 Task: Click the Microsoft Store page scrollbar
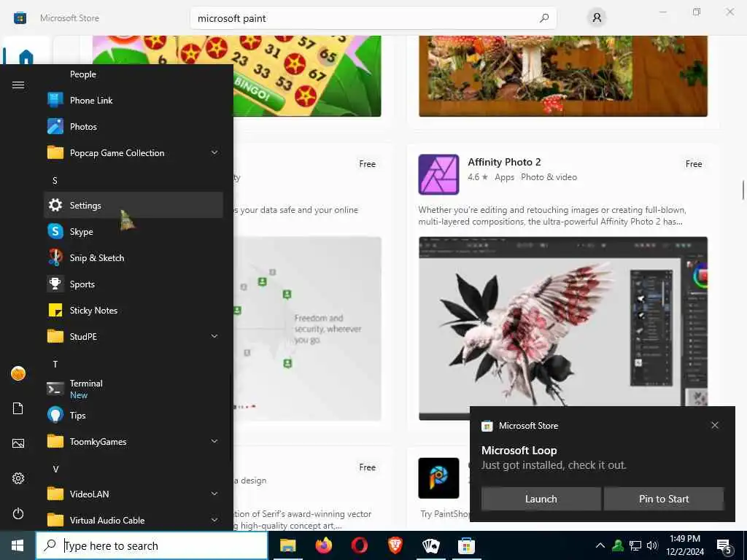tap(743, 190)
